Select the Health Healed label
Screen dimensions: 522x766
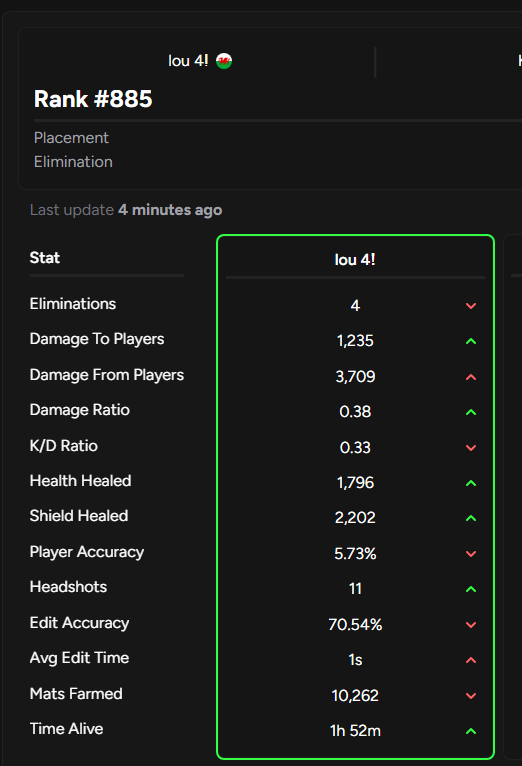click(81, 481)
